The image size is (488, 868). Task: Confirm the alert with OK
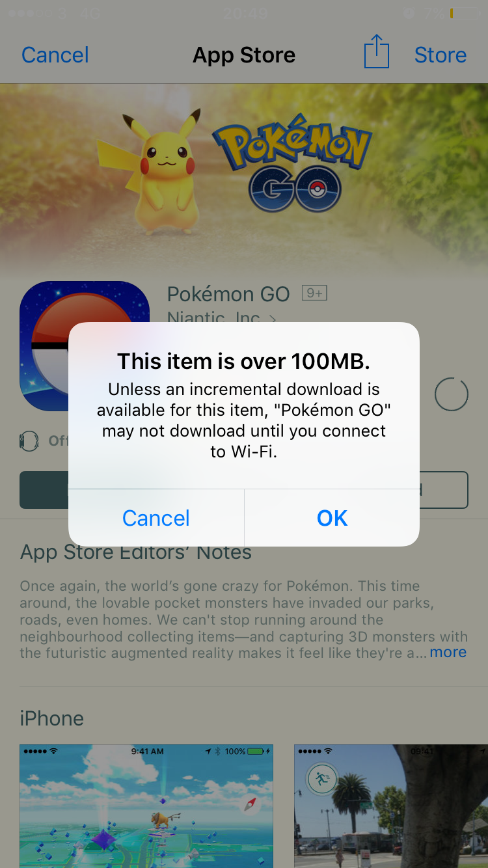(x=332, y=518)
